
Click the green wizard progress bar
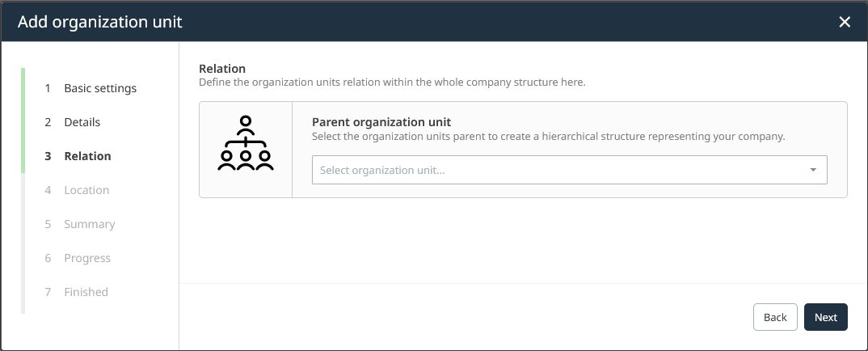(x=23, y=120)
